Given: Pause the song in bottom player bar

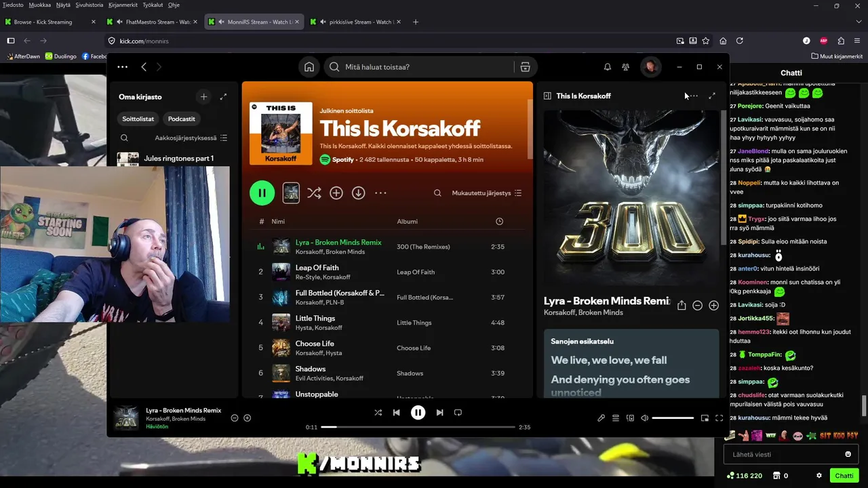Looking at the screenshot, I should point(418,412).
